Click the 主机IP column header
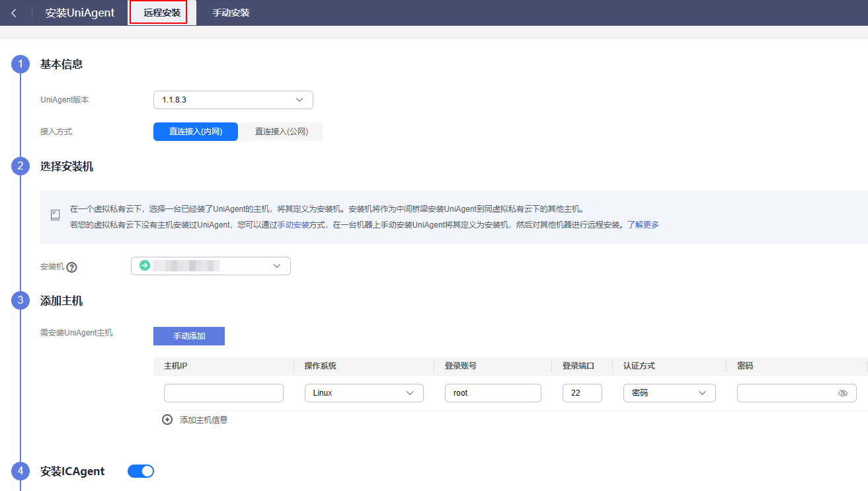 176,366
